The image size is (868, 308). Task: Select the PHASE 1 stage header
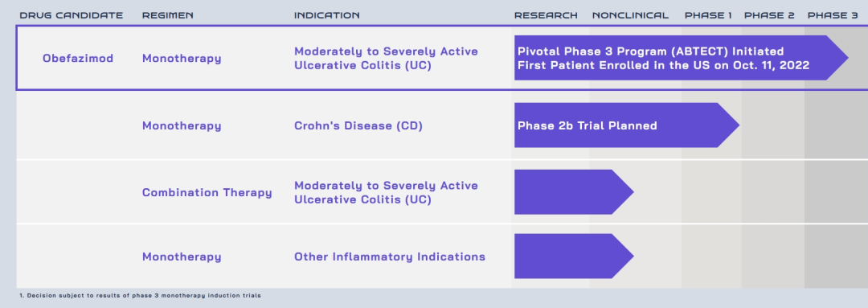click(x=708, y=15)
